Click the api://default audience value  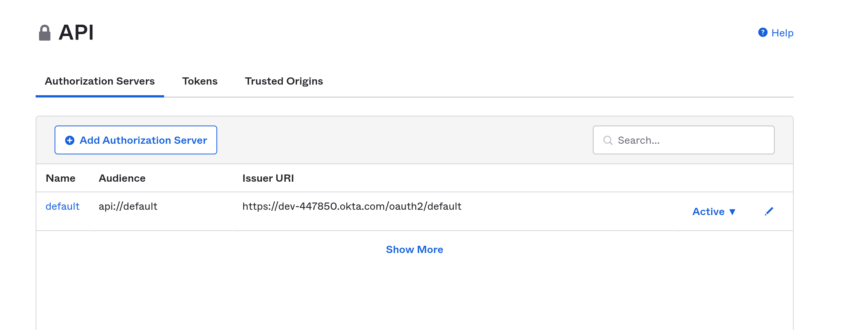pos(128,206)
